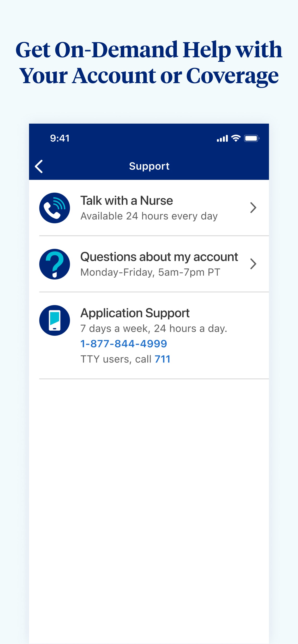Tap the battery indicator icon
298x644 pixels.
click(252, 138)
